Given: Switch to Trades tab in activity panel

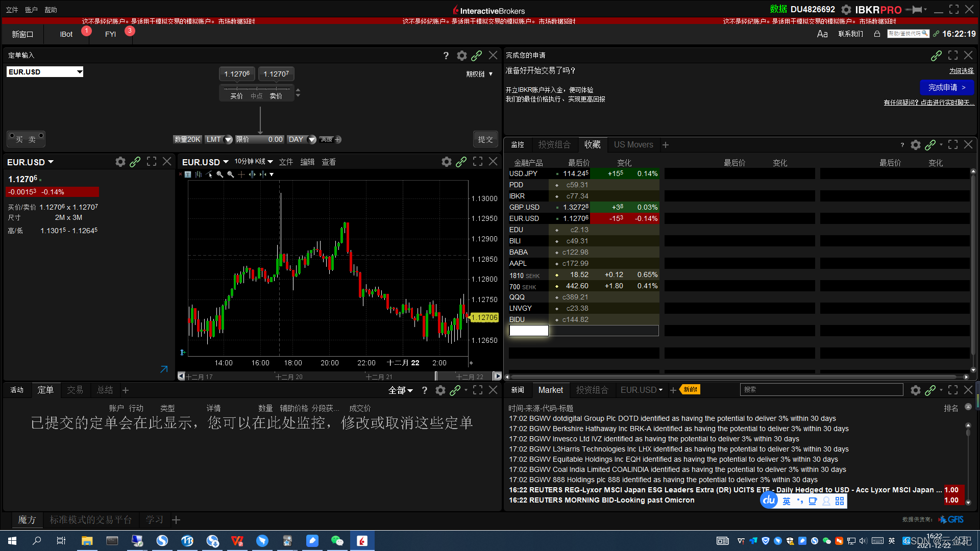Looking at the screenshot, I should (x=75, y=390).
